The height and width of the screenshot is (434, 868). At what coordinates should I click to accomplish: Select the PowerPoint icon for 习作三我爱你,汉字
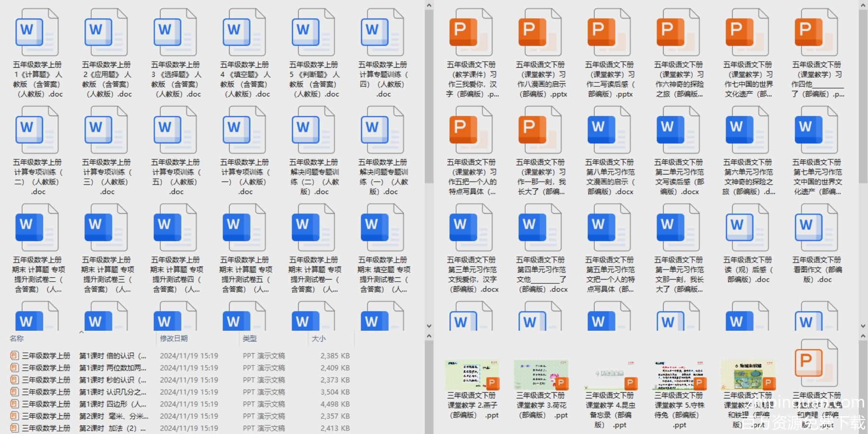pyautogui.click(x=470, y=33)
